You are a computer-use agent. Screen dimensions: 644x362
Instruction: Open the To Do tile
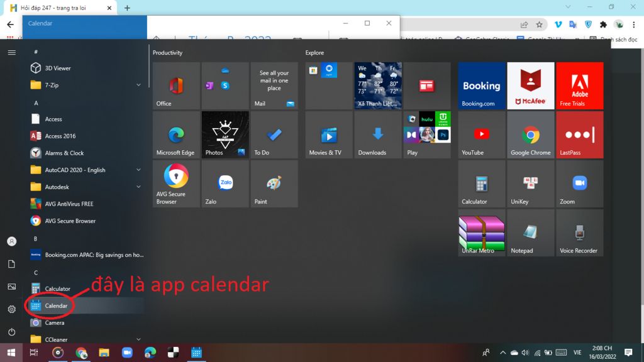(x=274, y=134)
